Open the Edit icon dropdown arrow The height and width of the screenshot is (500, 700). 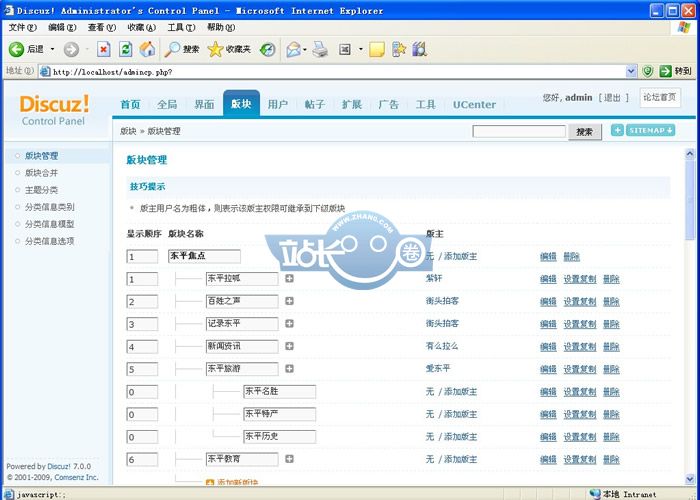360,49
